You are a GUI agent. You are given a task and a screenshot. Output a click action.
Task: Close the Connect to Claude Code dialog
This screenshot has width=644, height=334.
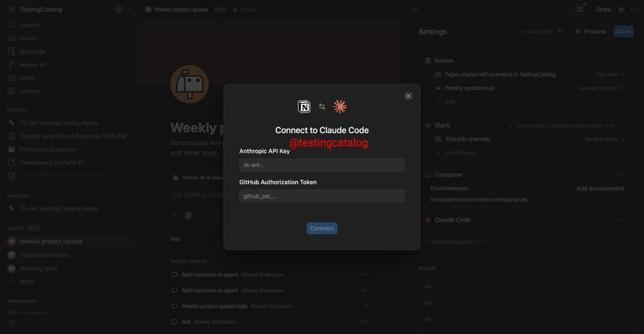pyautogui.click(x=408, y=96)
